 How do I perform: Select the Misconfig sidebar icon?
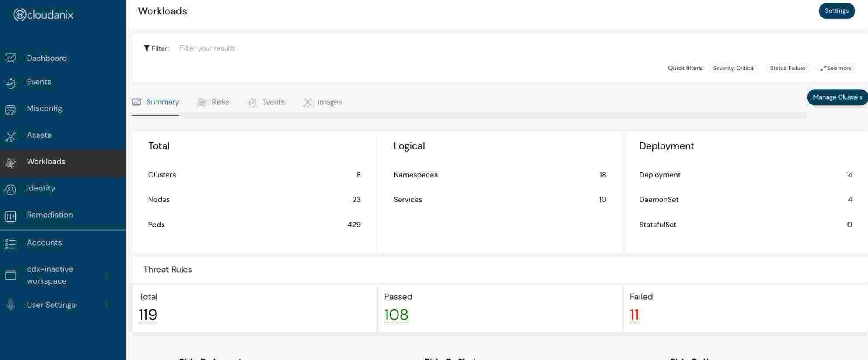(10, 110)
